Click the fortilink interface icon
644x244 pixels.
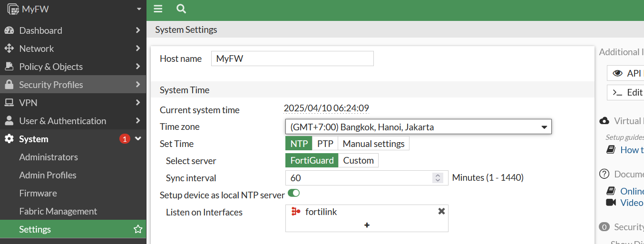(296, 212)
